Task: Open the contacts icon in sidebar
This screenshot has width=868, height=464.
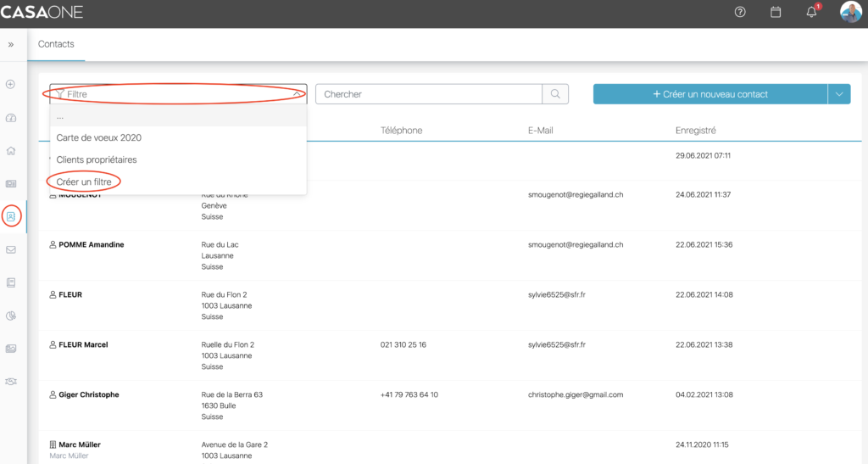Action: [11, 216]
